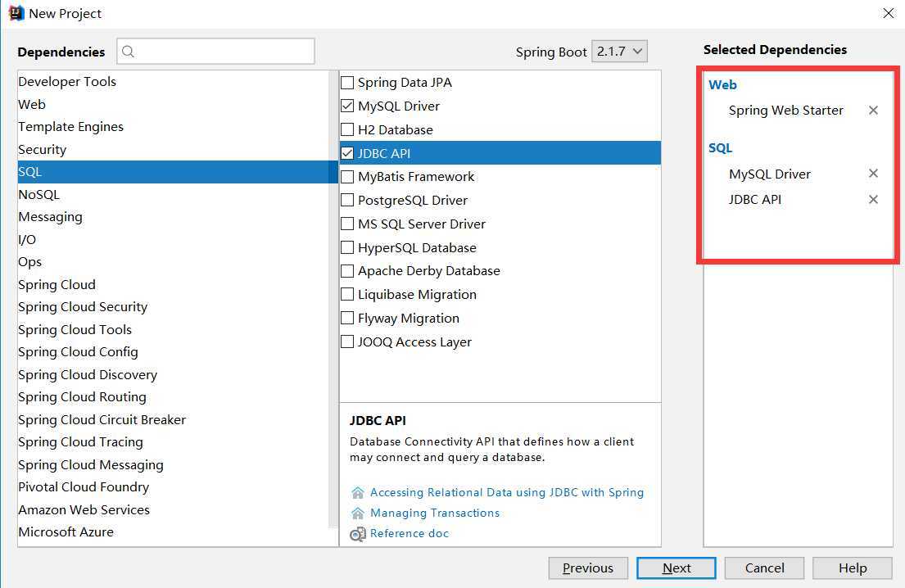This screenshot has height=588, width=905.
Task: Enable the H2 Database checkbox
Action: 347,130
